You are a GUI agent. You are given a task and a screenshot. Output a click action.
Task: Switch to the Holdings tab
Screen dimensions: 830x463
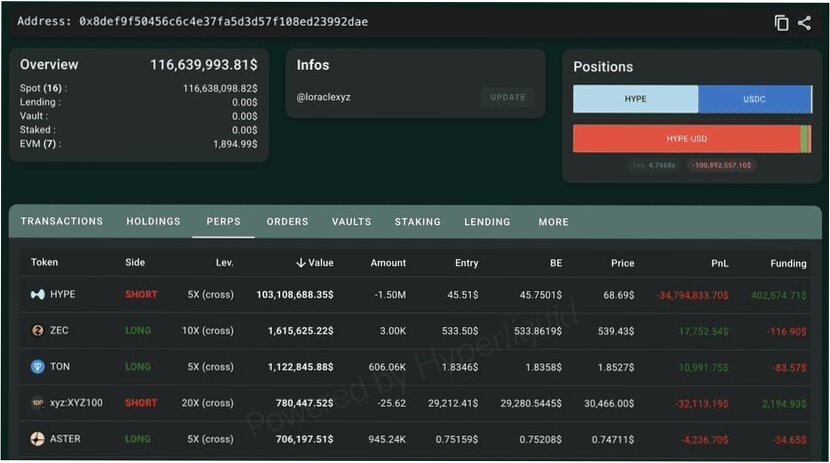[153, 222]
